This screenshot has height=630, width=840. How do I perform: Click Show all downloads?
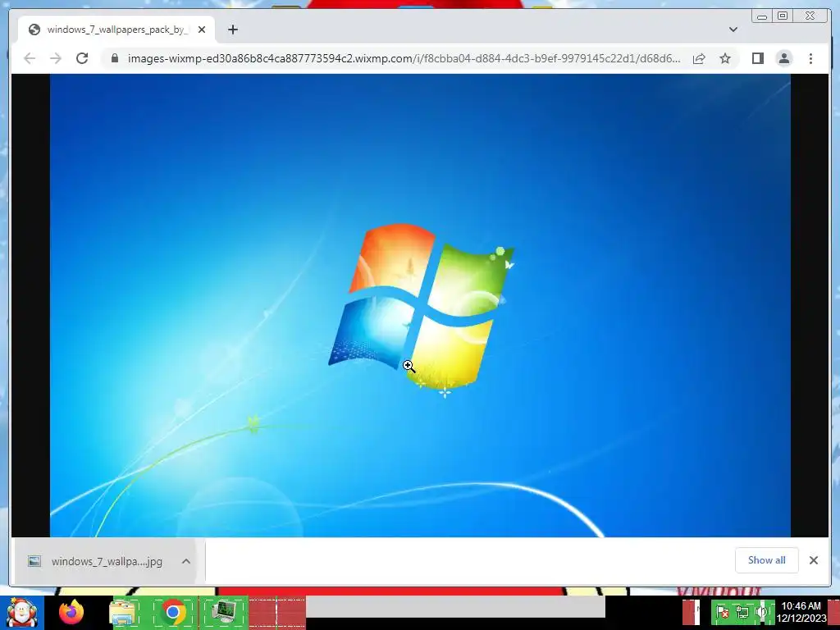tap(767, 559)
